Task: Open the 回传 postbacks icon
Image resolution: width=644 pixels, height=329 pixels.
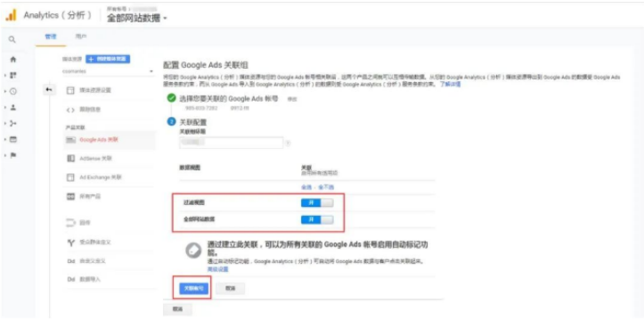Action: (x=70, y=223)
